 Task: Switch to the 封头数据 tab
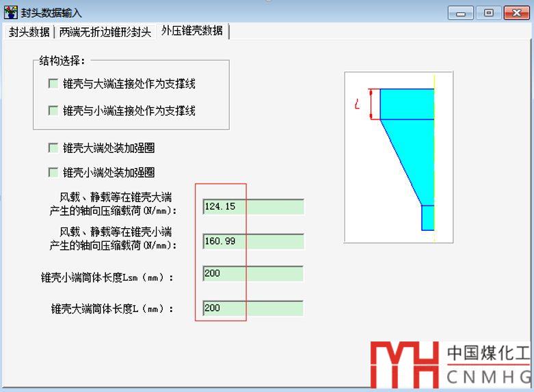(x=29, y=32)
